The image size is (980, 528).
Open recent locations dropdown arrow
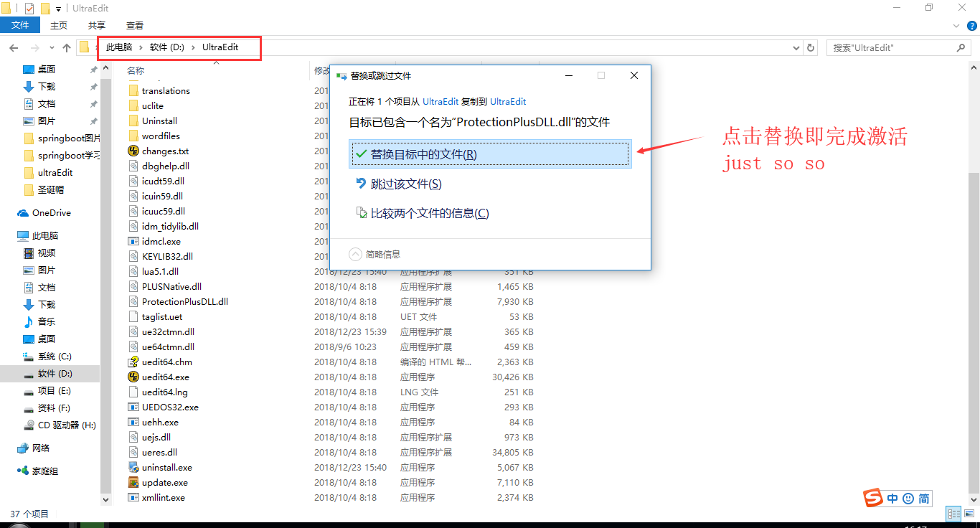click(50, 48)
